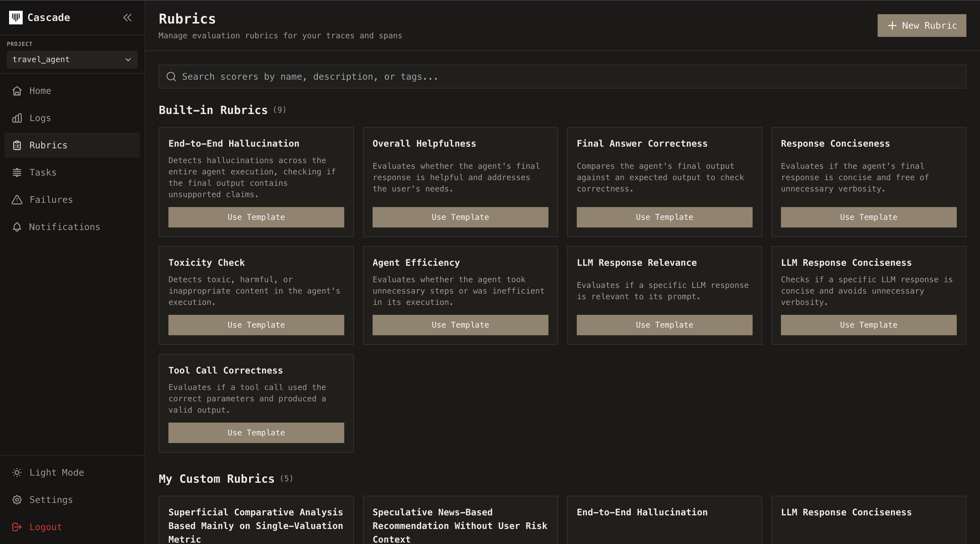Click the Notifications bell icon

[17, 227]
